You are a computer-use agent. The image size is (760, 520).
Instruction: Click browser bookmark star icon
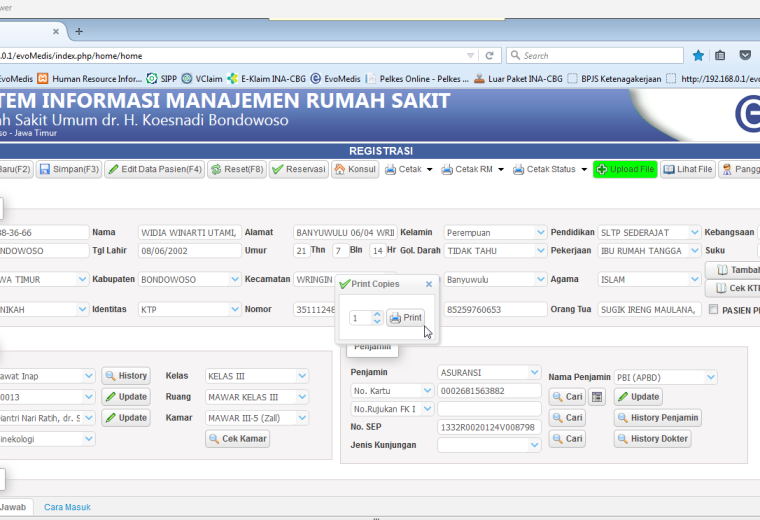click(698, 56)
